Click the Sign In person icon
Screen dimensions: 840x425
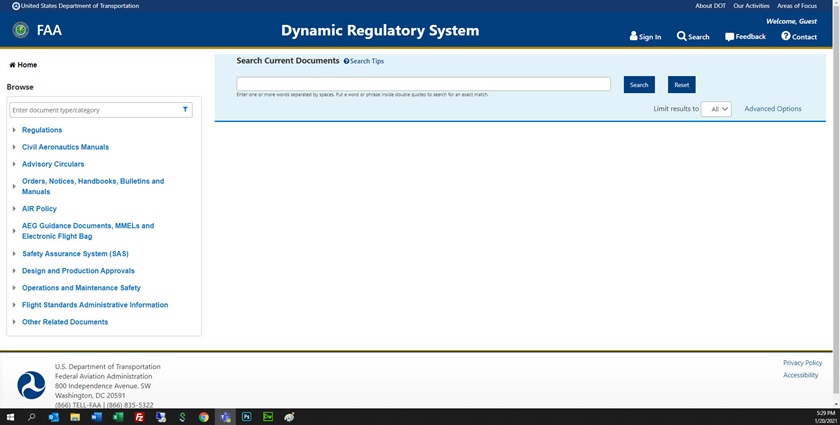(x=634, y=36)
